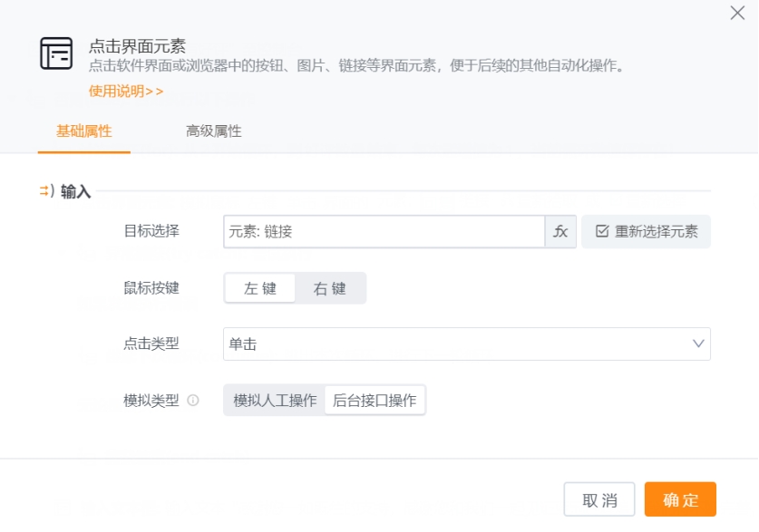Click the fx function icon beside target selector

pyautogui.click(x=560, y=231)
